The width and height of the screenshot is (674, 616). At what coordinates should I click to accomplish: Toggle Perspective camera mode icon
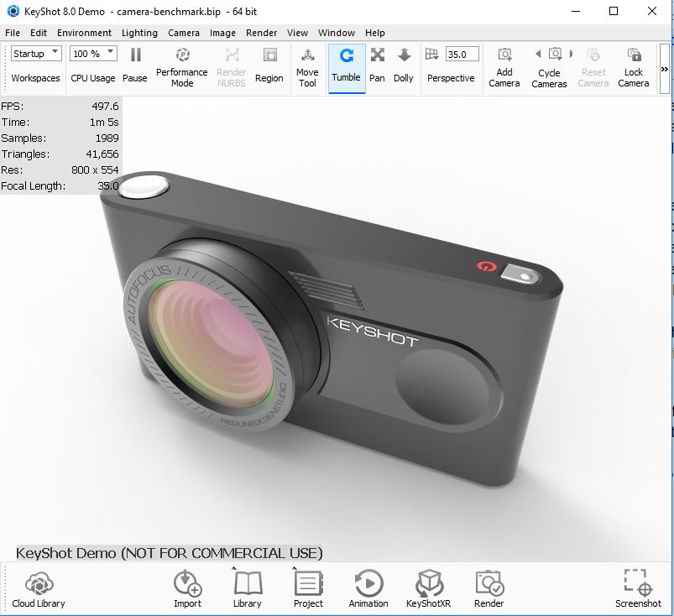click(431, 55)
